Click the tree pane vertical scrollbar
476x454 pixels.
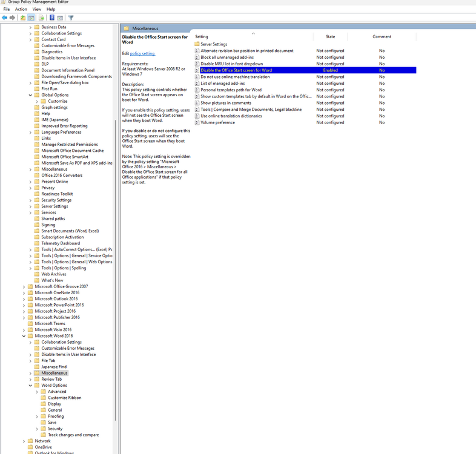tap(115, 270)
